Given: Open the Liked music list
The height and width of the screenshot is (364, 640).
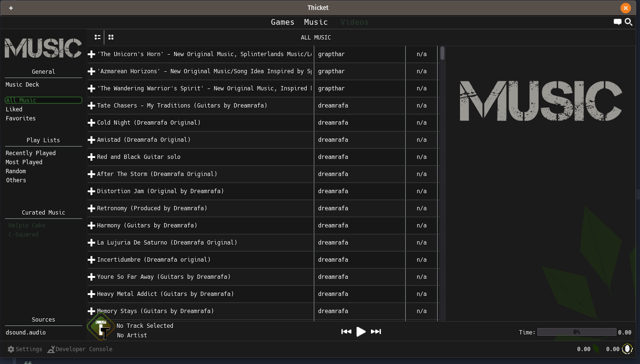Looking at the screenshot, I should [14, 109].
